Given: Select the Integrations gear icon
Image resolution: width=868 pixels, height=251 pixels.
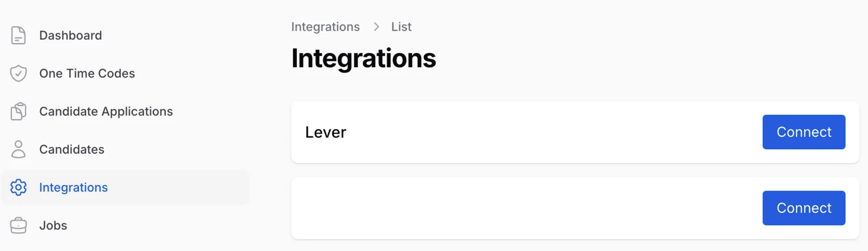Looking at the screenshot, I should 18,187.
